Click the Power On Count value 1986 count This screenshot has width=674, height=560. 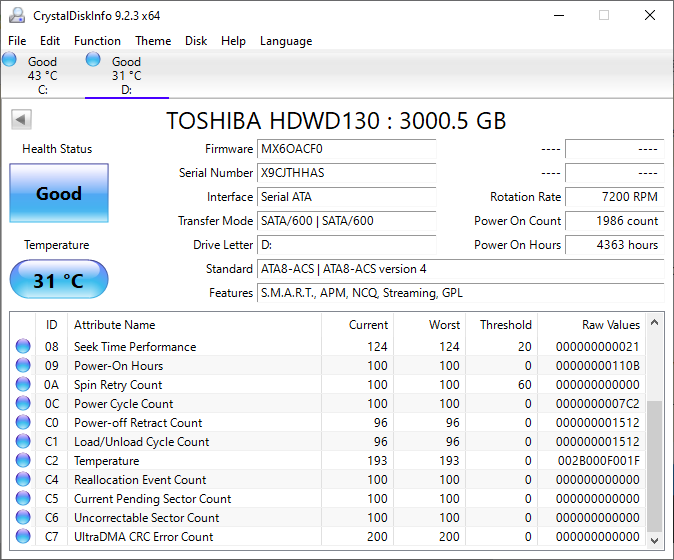coord(615,221)
